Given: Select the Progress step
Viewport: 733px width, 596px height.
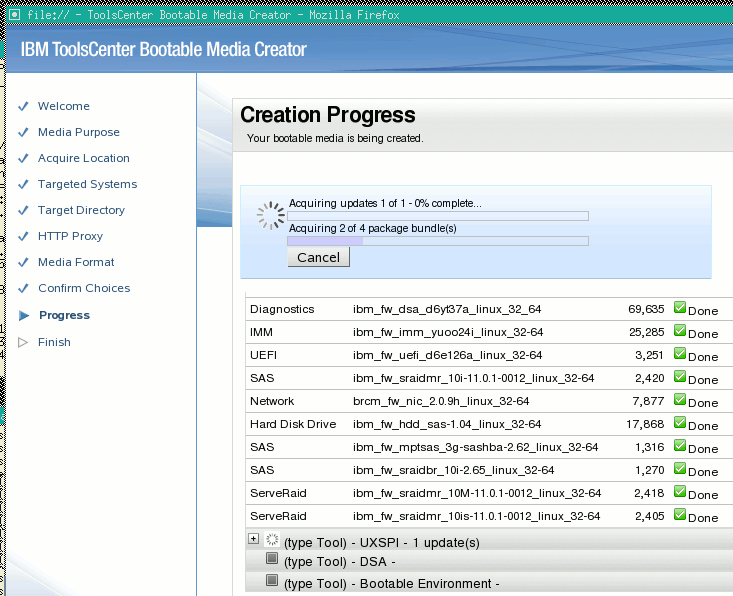Looking at the screenshot, I should (x=65, y=316).
